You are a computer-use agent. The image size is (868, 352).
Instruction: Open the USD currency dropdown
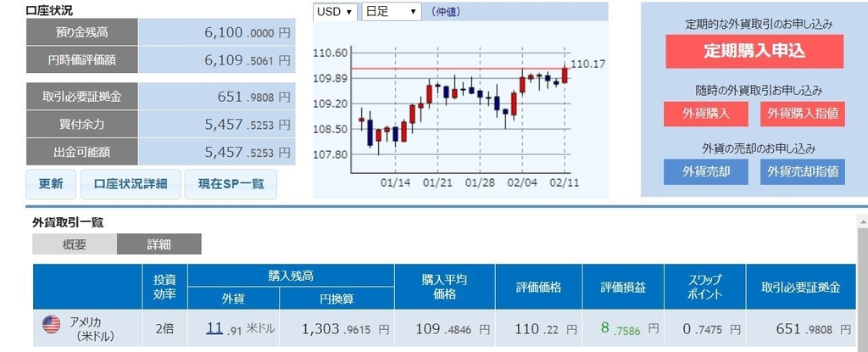point(335,12)
